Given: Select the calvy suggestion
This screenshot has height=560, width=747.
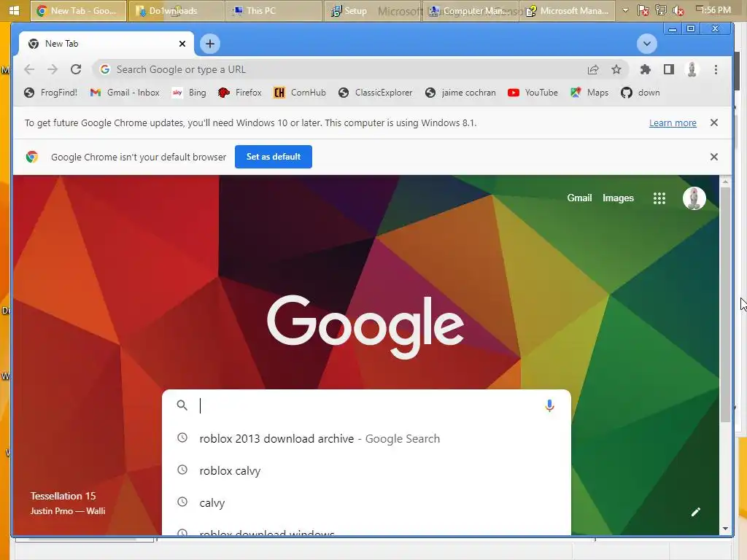Looking at the screenshot, I should click(x=366, y=503).
